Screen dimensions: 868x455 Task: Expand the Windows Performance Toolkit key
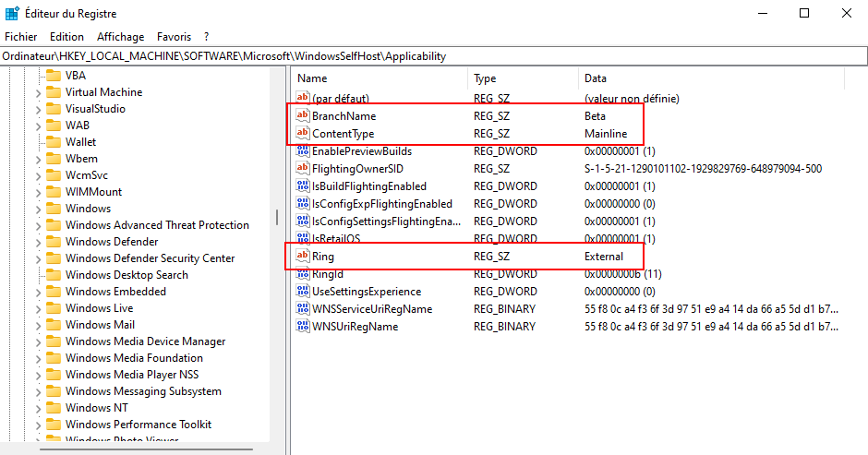click(x=38, y=425)
